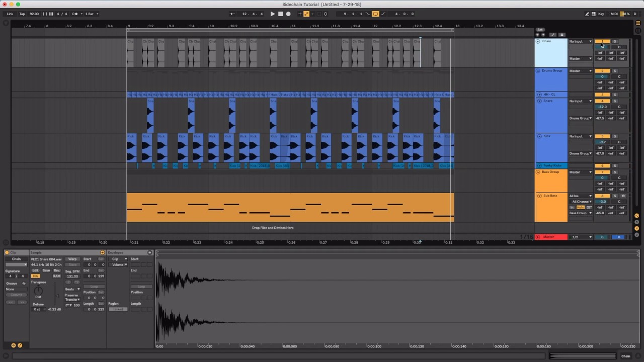The image size is (644, 362).
Task: Jump to next locator arrow
Action: pos(543,35)
